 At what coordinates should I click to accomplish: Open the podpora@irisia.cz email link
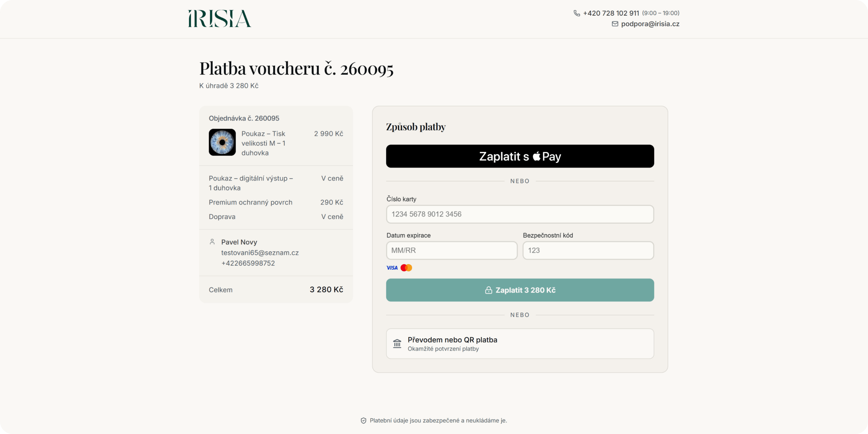pos(650,24)
